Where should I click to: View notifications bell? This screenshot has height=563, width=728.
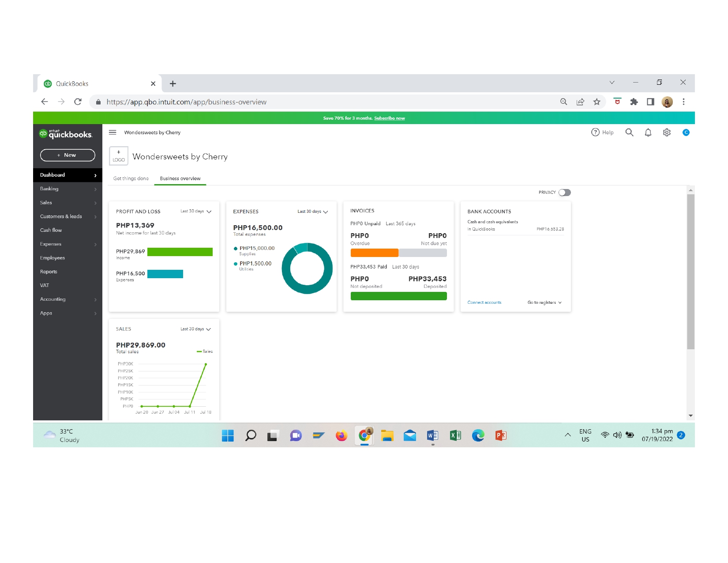(648, 132)
